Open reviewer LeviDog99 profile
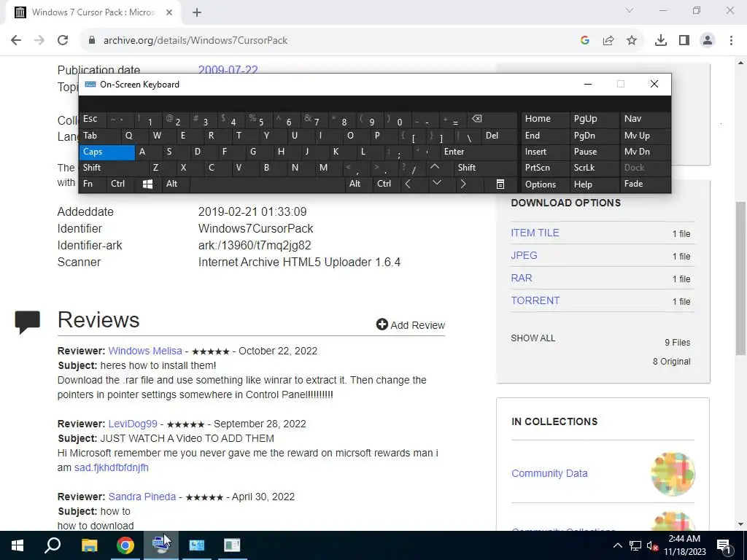 pyautogui.click(x=133, y=424)
